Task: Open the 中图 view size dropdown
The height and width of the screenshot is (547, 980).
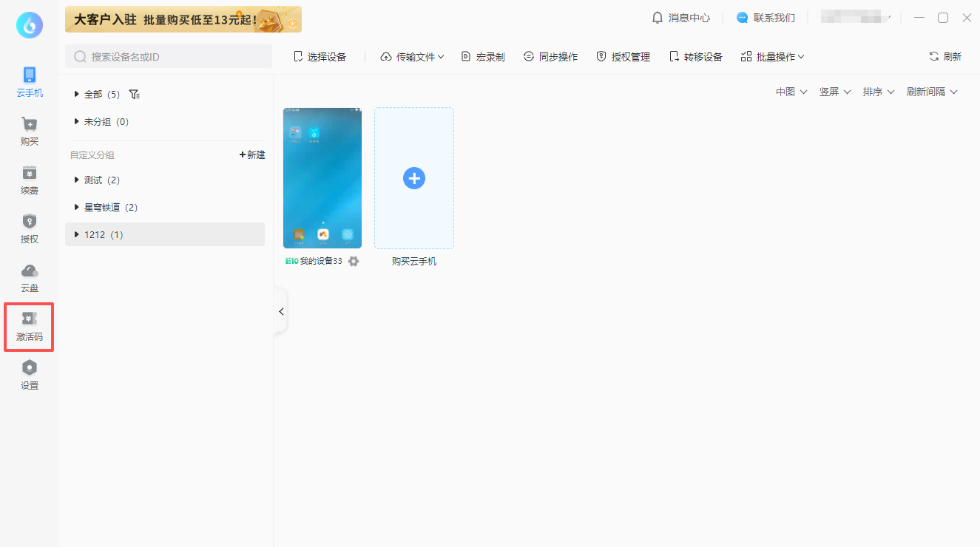Action: click(791, 92)
